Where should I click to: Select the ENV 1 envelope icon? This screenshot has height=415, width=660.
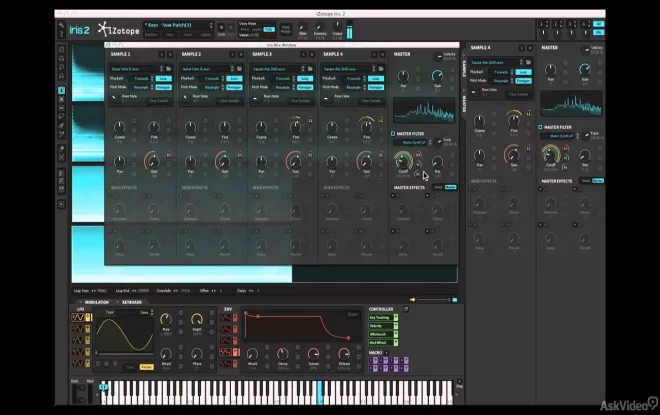[x=226, y=318]
